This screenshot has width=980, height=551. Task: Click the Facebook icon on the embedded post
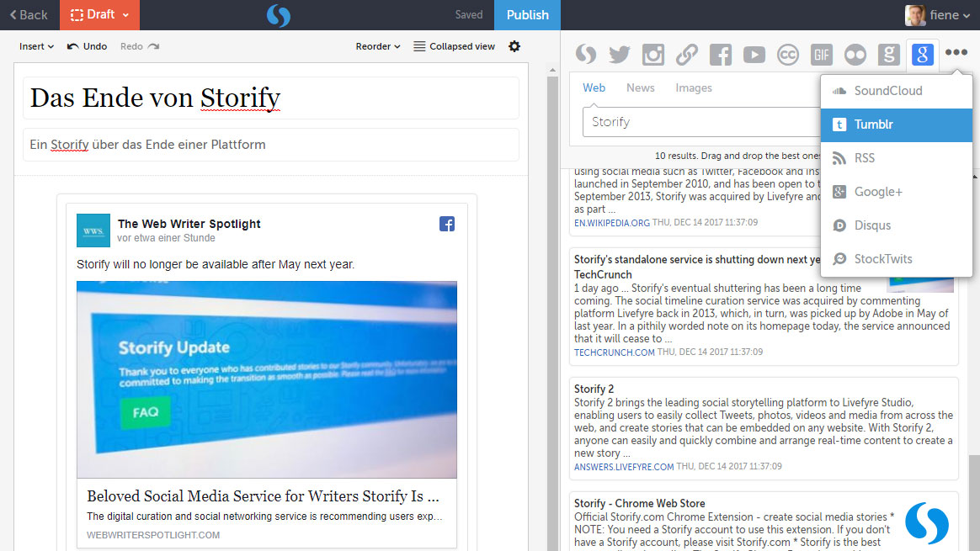(447, 224)
